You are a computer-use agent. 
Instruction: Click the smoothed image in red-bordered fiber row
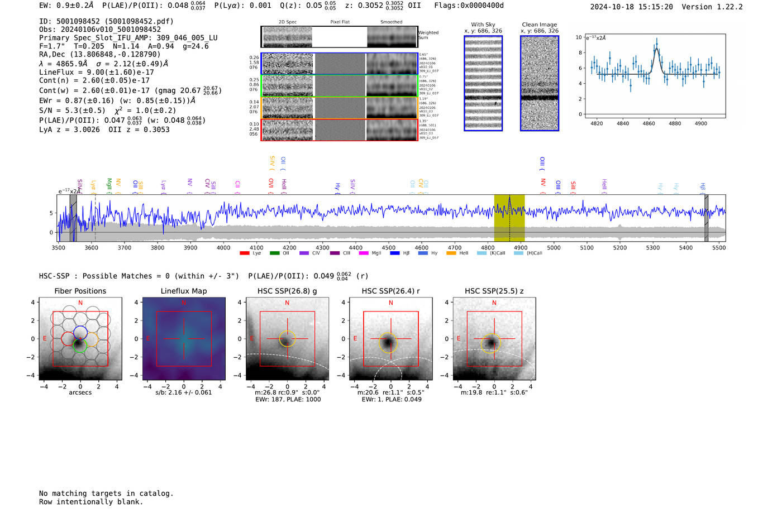392,130
